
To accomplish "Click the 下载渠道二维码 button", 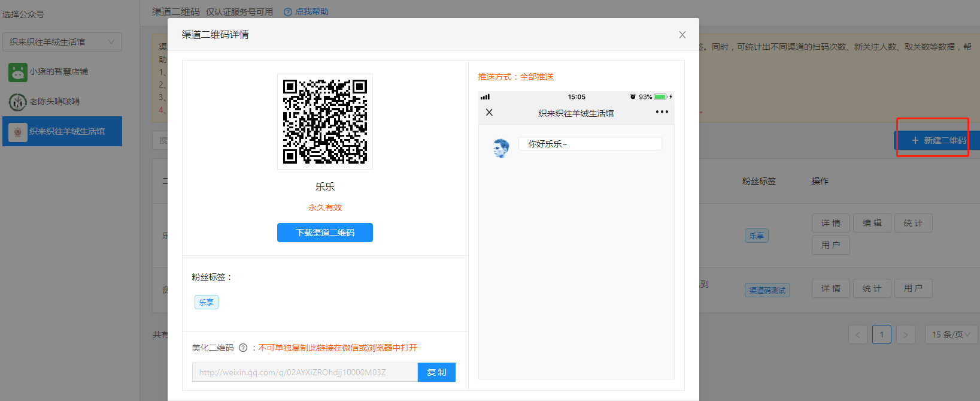I will click(325, 233).
